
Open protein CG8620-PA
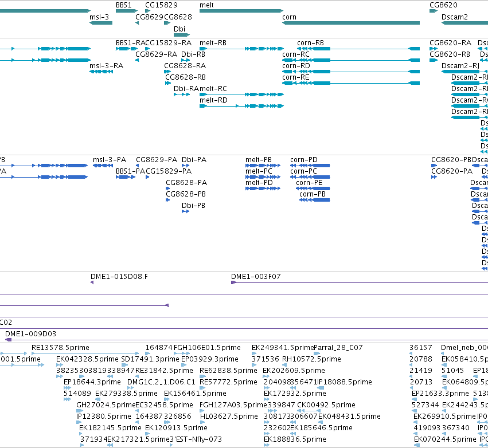point(452,171)
